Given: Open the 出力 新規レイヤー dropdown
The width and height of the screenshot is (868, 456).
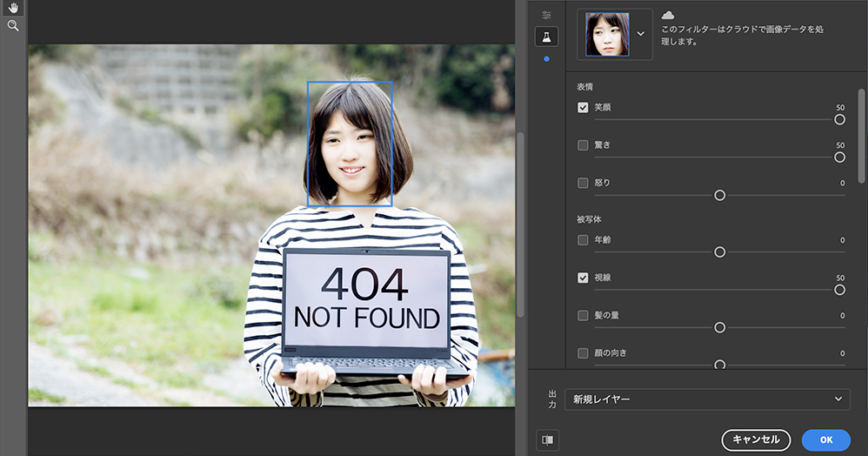Looking at the screenshot, I should click(707, 399).
